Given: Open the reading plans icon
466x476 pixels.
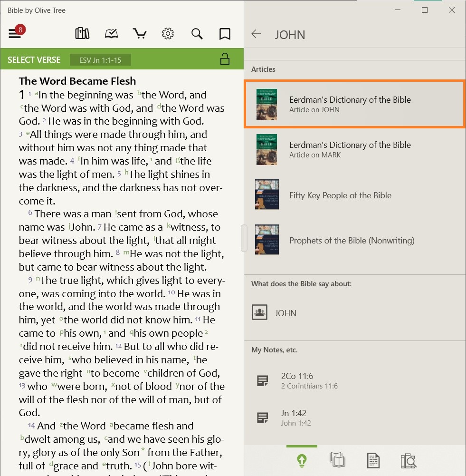Looking at the screenshot, I should (111, 33).
